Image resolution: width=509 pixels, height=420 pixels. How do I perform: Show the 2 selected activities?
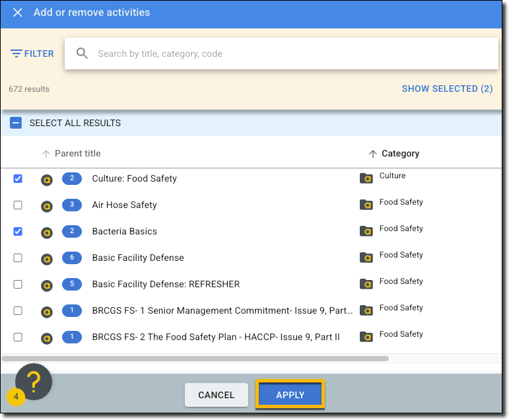pos(447,88)
